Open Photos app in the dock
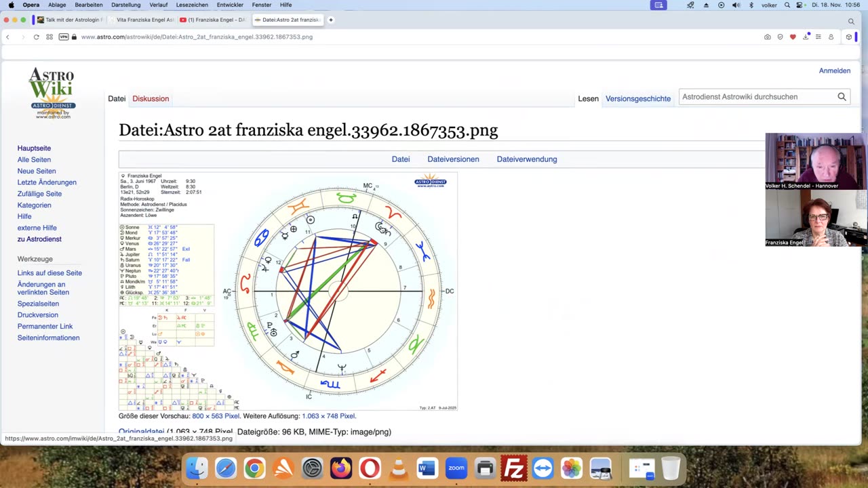 (x=572, y=468)
